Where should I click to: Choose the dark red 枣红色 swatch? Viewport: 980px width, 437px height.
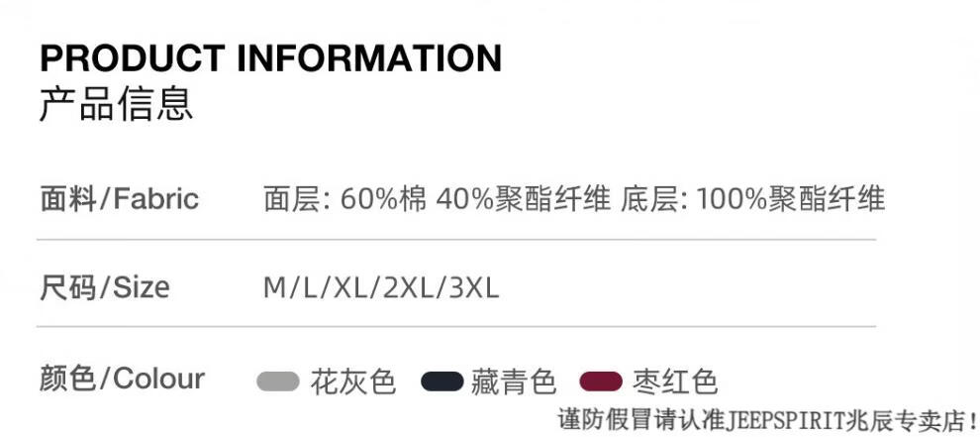tap(601, 382)
